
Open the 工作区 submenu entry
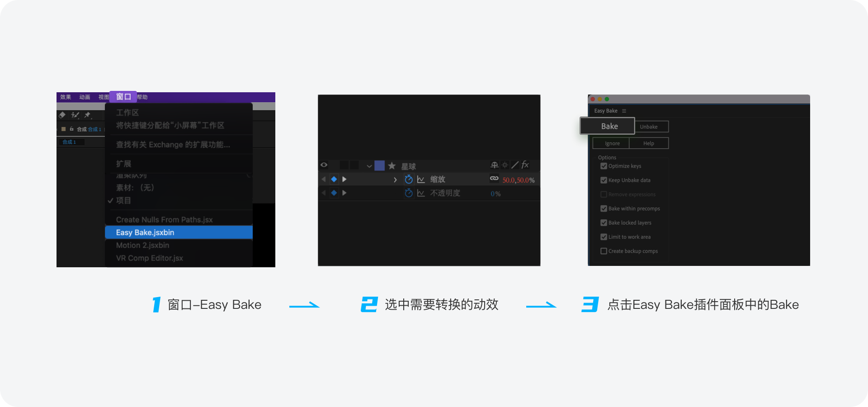pos(179,113)
